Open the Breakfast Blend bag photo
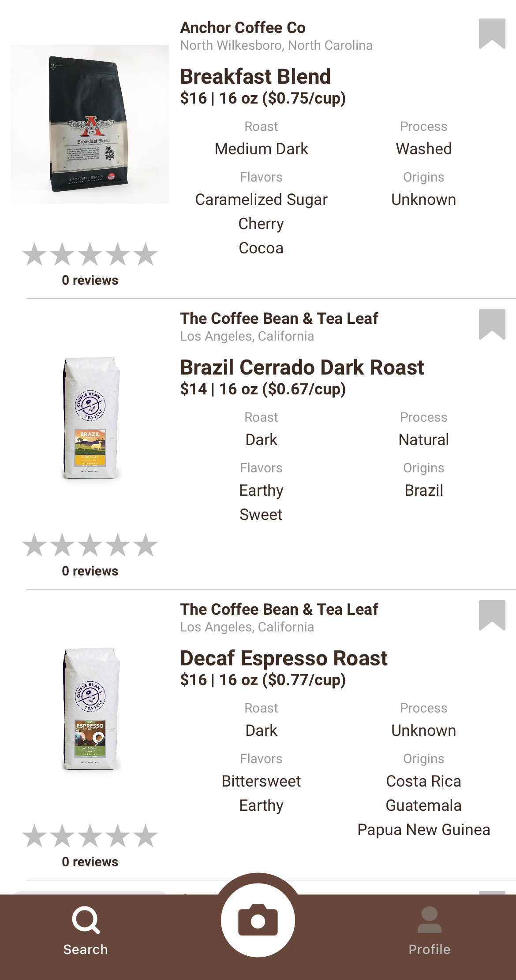The height and width of the screenshot is (980, 516). point(90,124)
